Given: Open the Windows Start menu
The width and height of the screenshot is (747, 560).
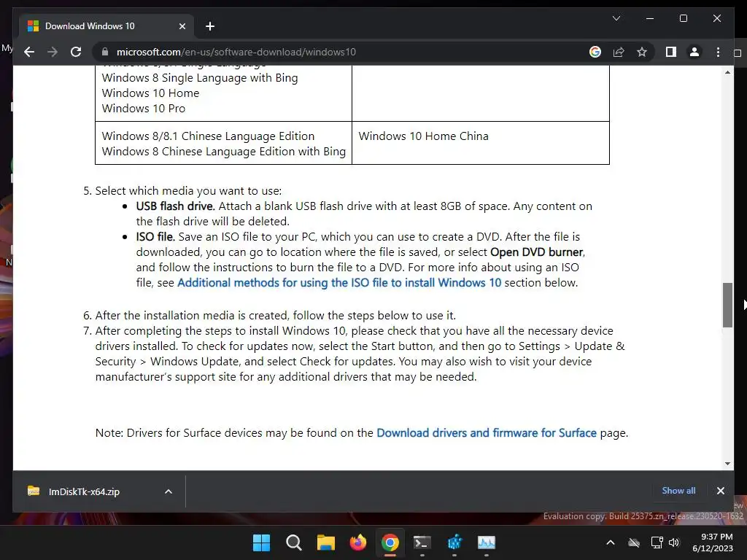Looking at the screenshot, I should [x=261, y=542].
